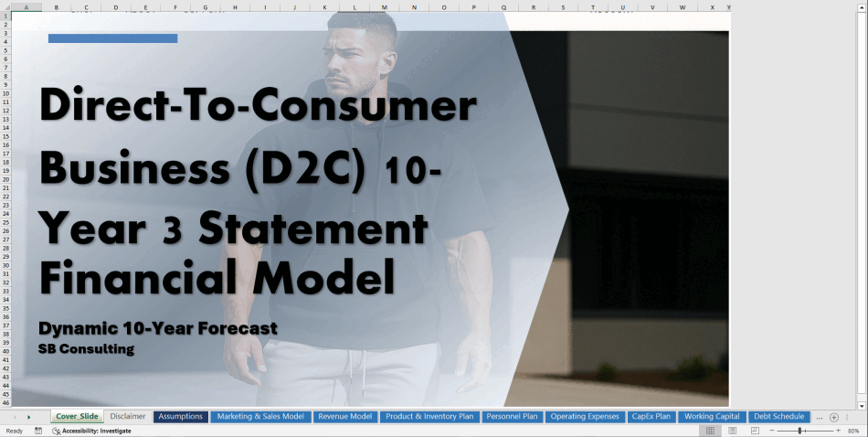
Task: Click the Normal view icon in status bar
Action: [711, 431]
